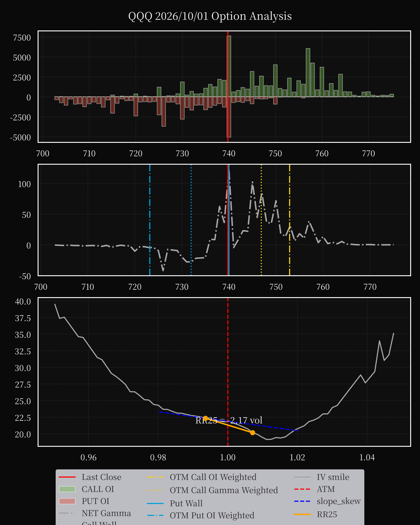Screen dimensions: 420x525
Task: Click the Put Wall blue line legend sample
Action: 155,503
